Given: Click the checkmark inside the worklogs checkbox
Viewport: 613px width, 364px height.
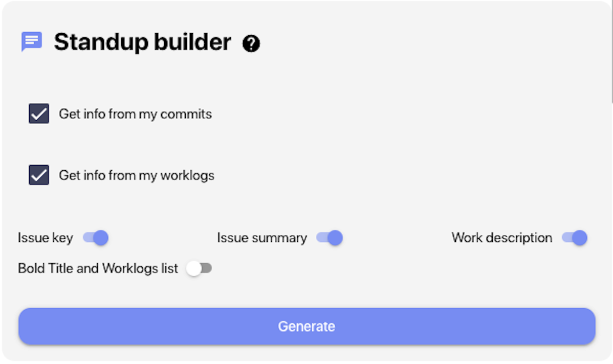Looking at the screenshot, I should point(39,175).
